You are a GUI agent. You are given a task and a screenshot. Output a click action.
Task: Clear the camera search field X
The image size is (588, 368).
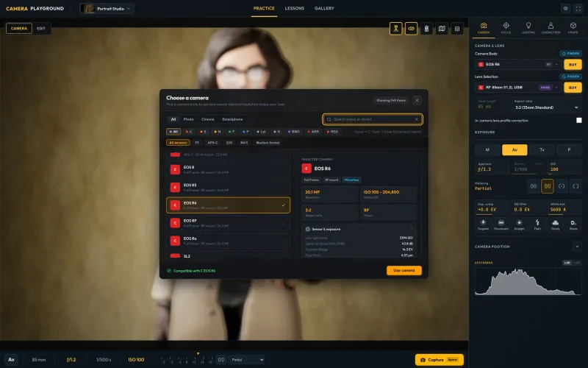pyautogui.click(x=416, y=119)
